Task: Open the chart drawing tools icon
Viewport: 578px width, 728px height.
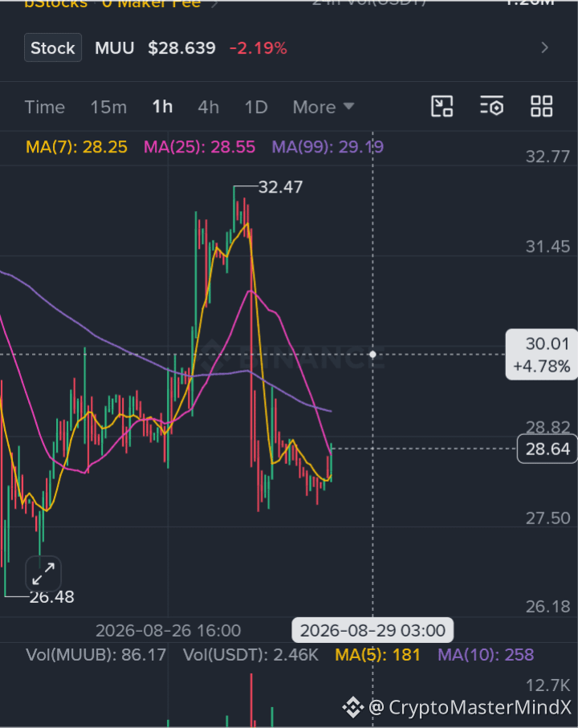Action: tap(442, 106)
